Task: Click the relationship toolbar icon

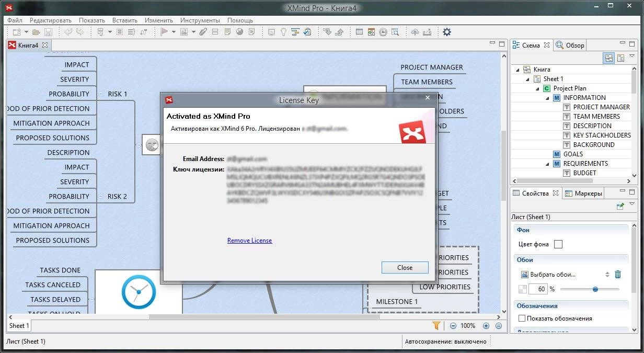Action: (x=143, y=32)
